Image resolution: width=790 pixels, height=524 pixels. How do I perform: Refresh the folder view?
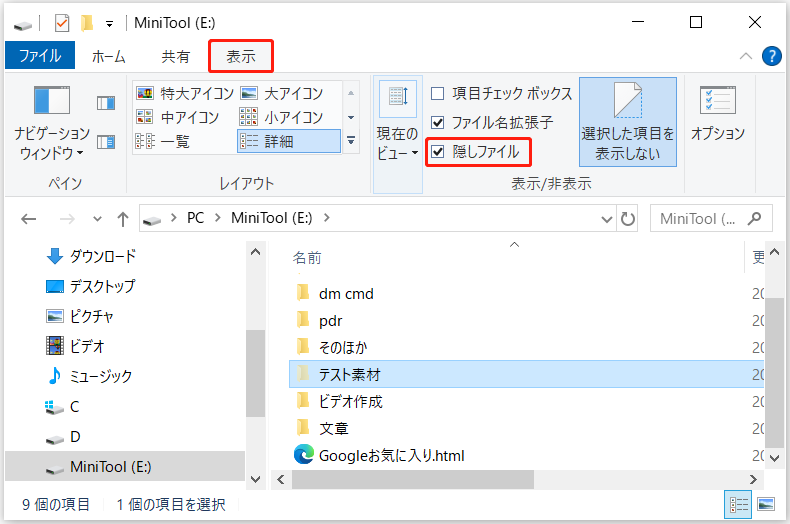pos(628,219)
